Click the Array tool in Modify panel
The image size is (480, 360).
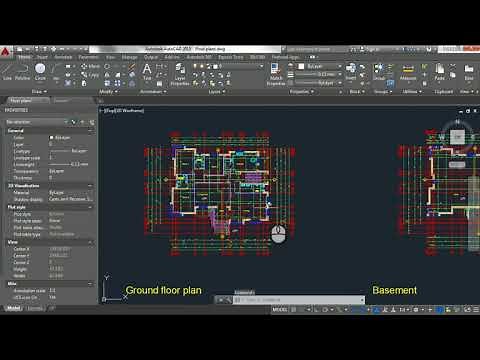click(x=117, y=83)
